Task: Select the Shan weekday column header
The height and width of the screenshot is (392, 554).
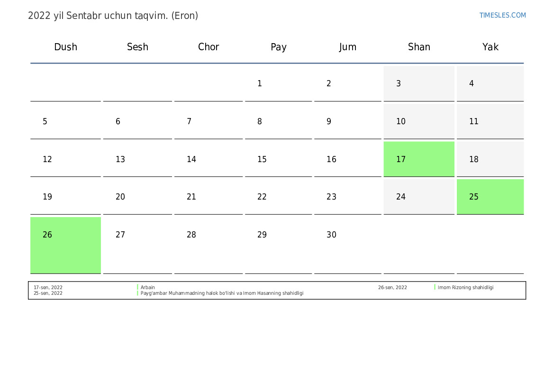Action: pyautogui.click(x=419, y=47)
